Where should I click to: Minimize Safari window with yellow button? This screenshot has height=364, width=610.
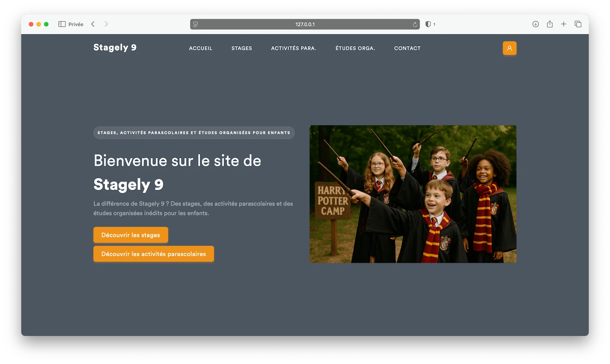[x=39, y=24]
